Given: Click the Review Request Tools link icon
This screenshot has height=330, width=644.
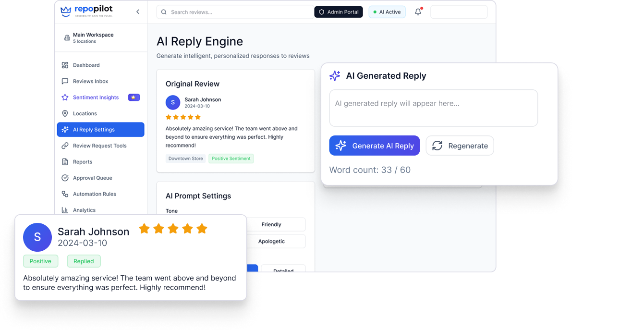Looking at the screenshot, I should (65, 146).
